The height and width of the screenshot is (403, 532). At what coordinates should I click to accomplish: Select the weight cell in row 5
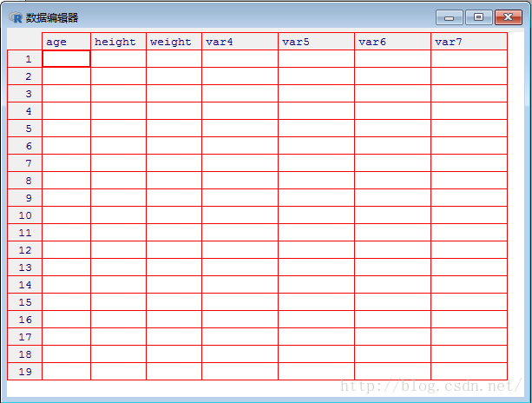[174, 129]
